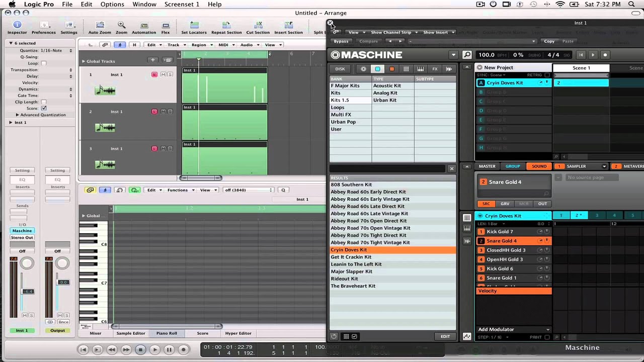
Task: Click the instrument icon of track 1
Action: click(105, 90)
